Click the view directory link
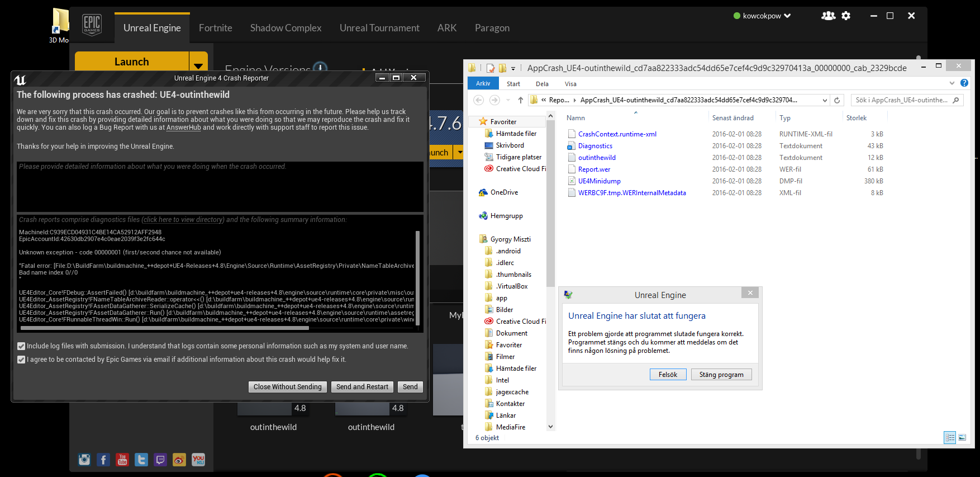 (183, 220)
